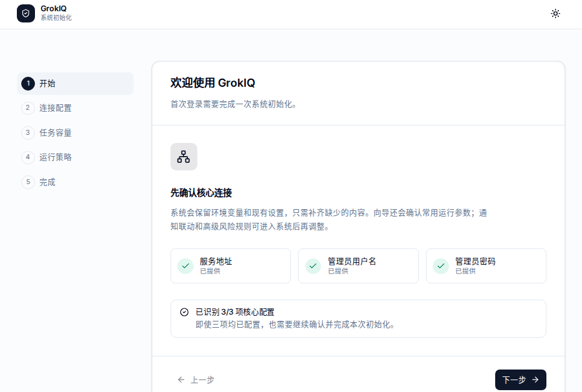This screenshot has height=392, width=582.
Task: Select the 开始 step in sidebar
Action: (x=75, y=84)
